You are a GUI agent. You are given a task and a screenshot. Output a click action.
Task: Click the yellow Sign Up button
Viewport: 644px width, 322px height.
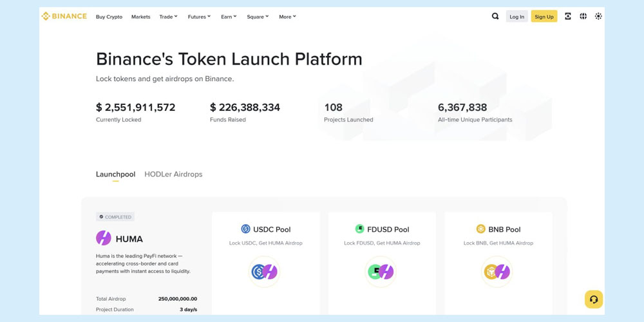544,17
